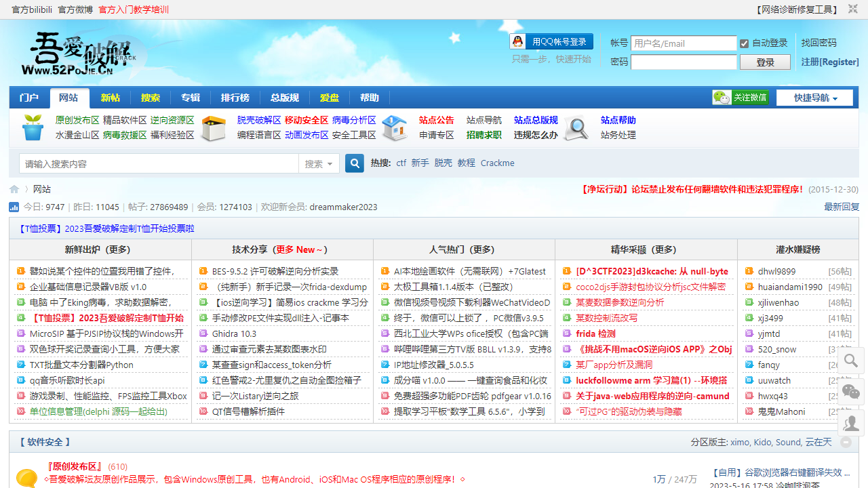868x488 pixels.
Task: Open the 注册[Register] link
Action: [x=829, y=62]
